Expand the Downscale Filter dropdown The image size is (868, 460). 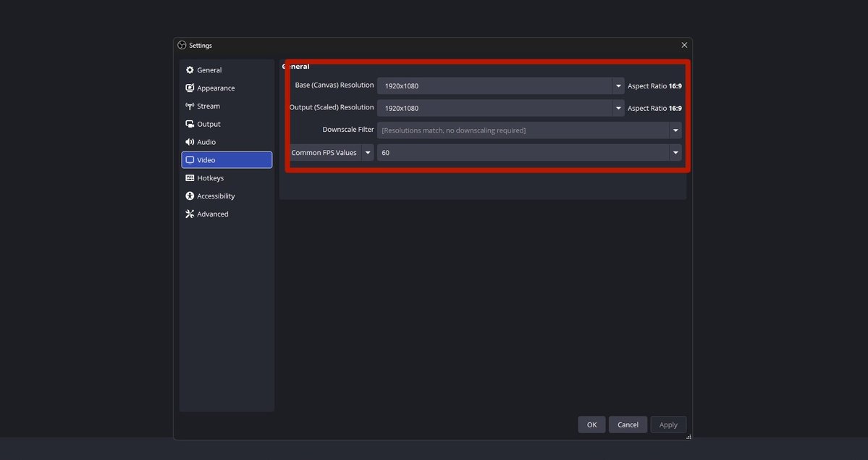click(675, 130)
